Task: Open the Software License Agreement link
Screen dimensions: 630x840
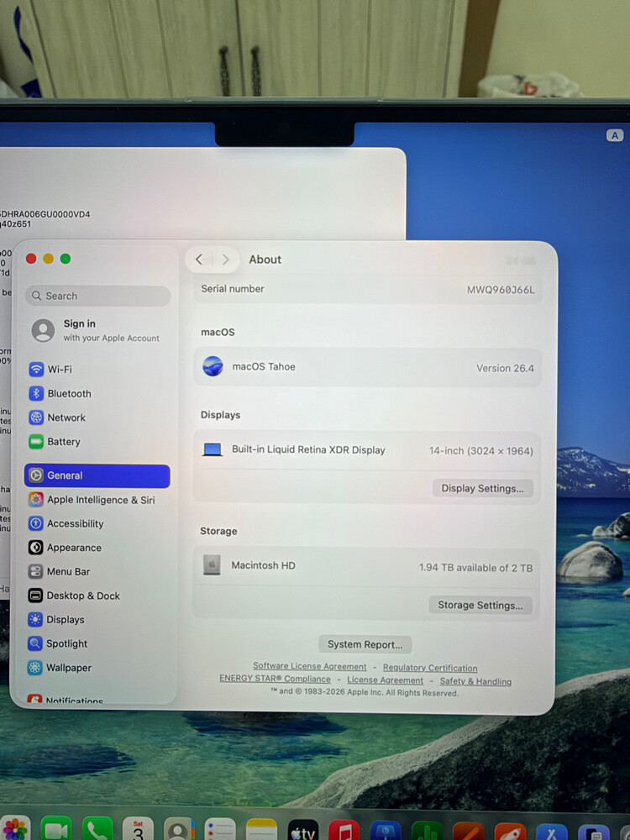Action: point(310,666)
